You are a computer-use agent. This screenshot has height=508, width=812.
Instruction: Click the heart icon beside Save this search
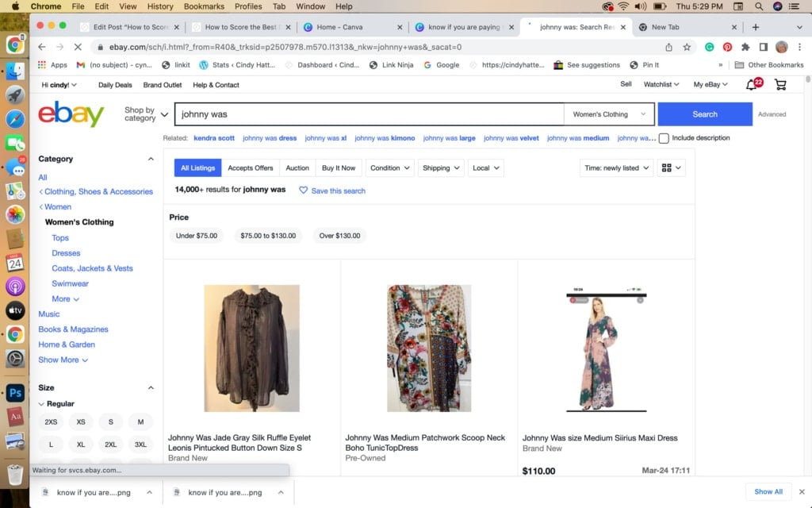click(x=302, y=189)
